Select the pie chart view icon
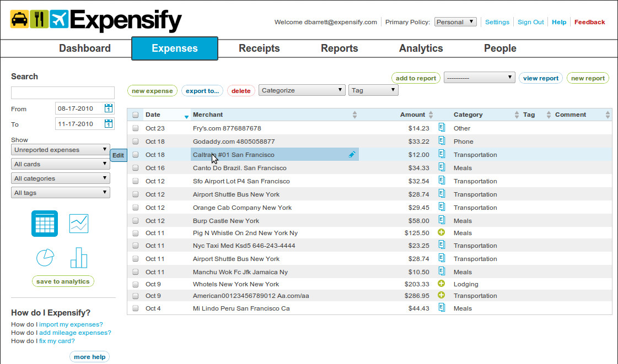The height and width of the screenshot is (364, 618). click(45, 257)
